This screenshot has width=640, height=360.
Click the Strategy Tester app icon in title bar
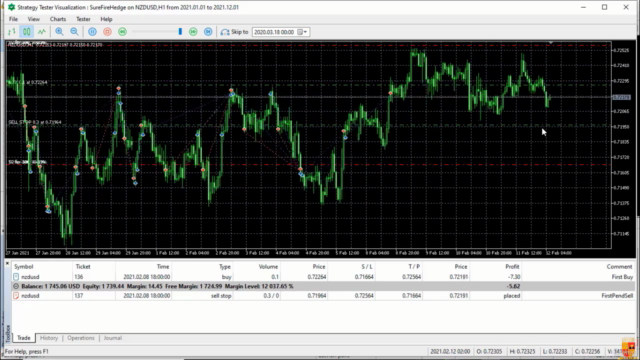point(11,7)
